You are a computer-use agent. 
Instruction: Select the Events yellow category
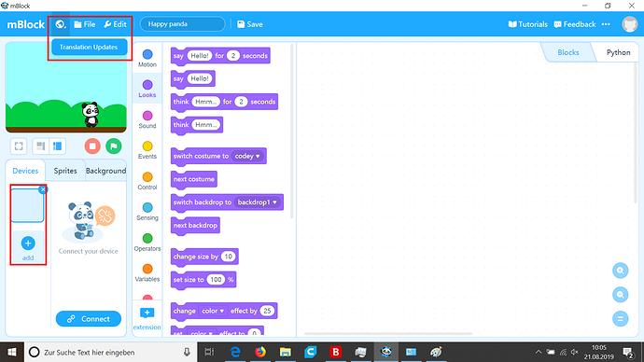147,150
